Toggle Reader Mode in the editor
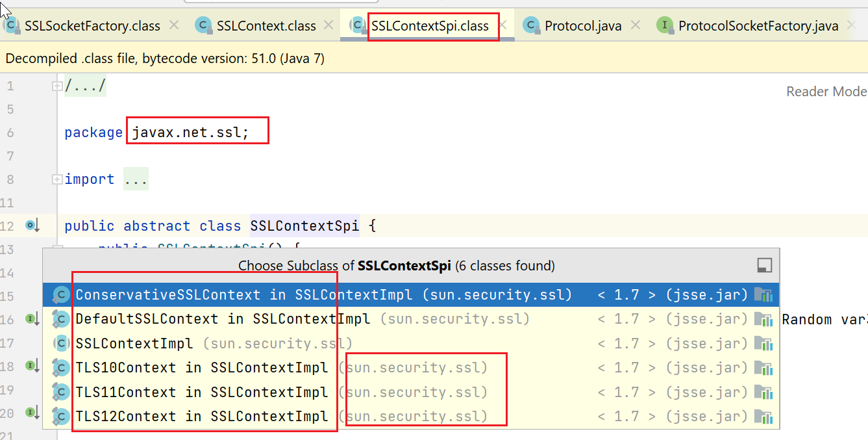Viewport: 868px width, 440px height. coord(826,92)
